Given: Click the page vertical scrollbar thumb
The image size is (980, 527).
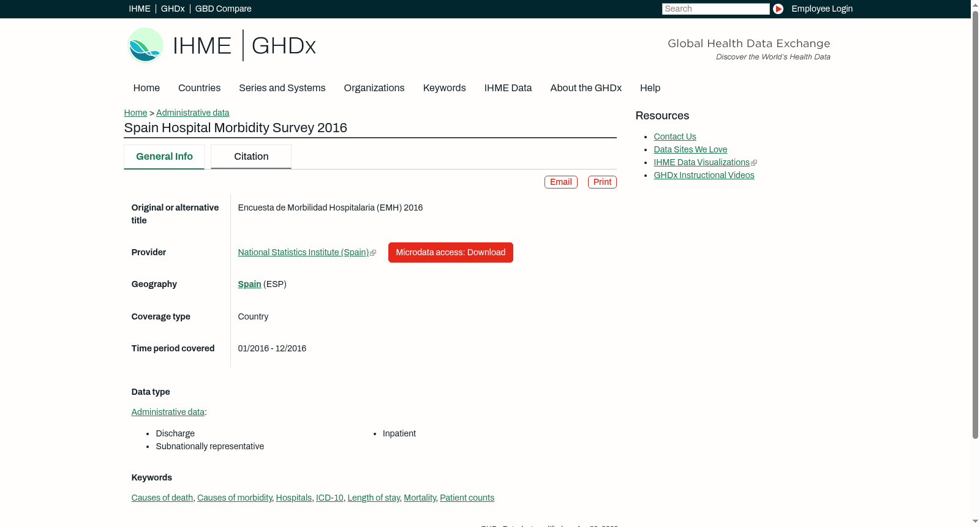Looking at the screenshot, I should click(975, 223).
